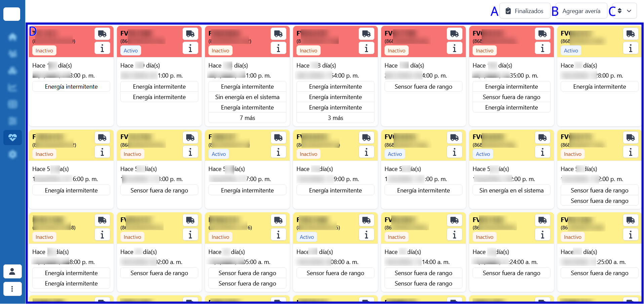Open the three-dot more options menu
The image size is (644, 304).
(x=12, y=289)
